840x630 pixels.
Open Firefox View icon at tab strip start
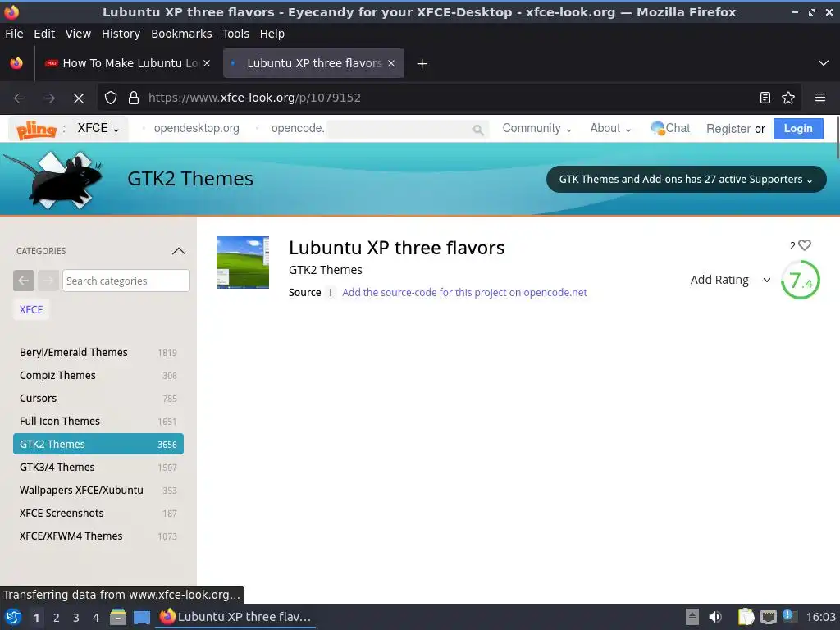coord(16,63)
